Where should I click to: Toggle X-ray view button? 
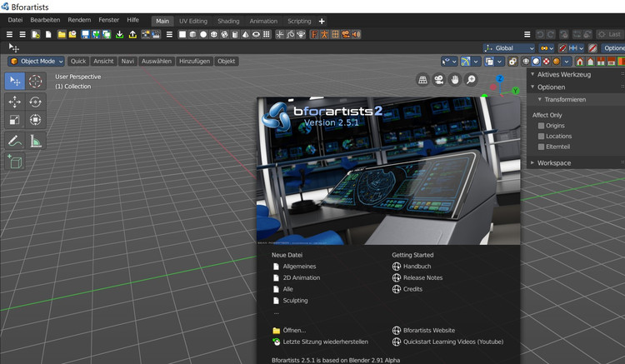[513, 62]
